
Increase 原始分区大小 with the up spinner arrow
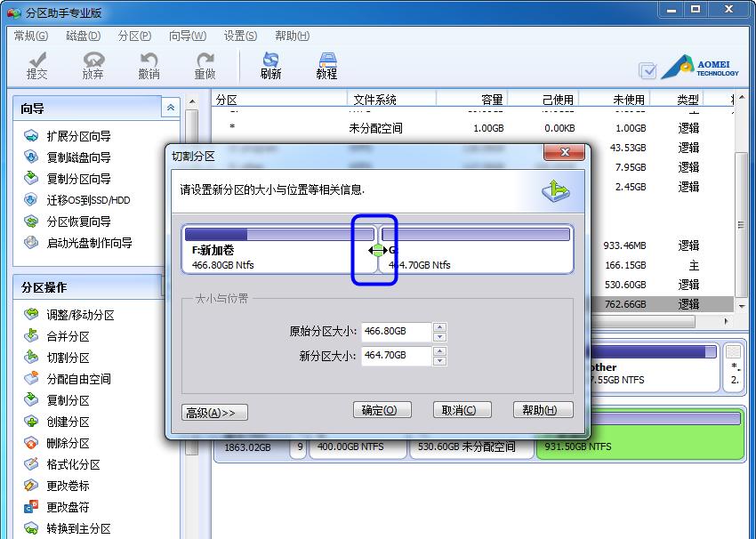coord(439,327)
